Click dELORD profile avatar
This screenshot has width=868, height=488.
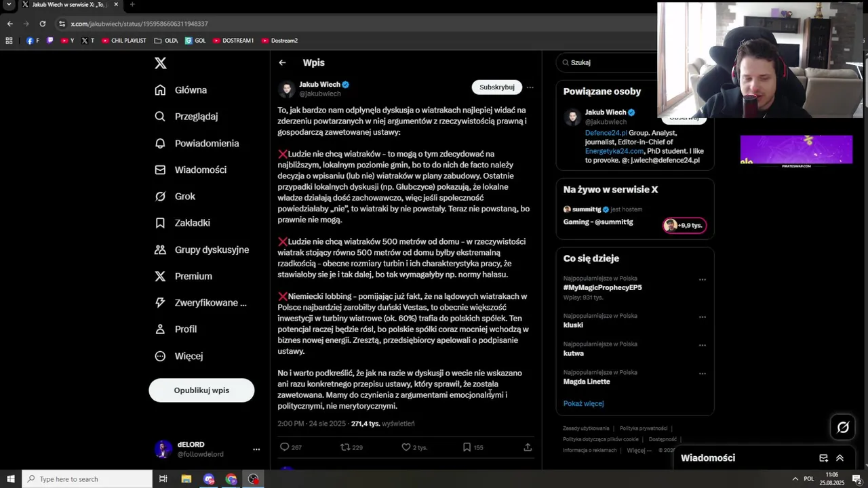pos(163,449)
